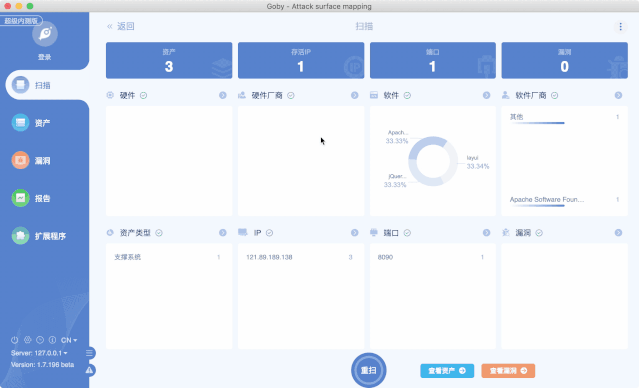Click the 硬件厂商 panel header icon

click(242, 95)
